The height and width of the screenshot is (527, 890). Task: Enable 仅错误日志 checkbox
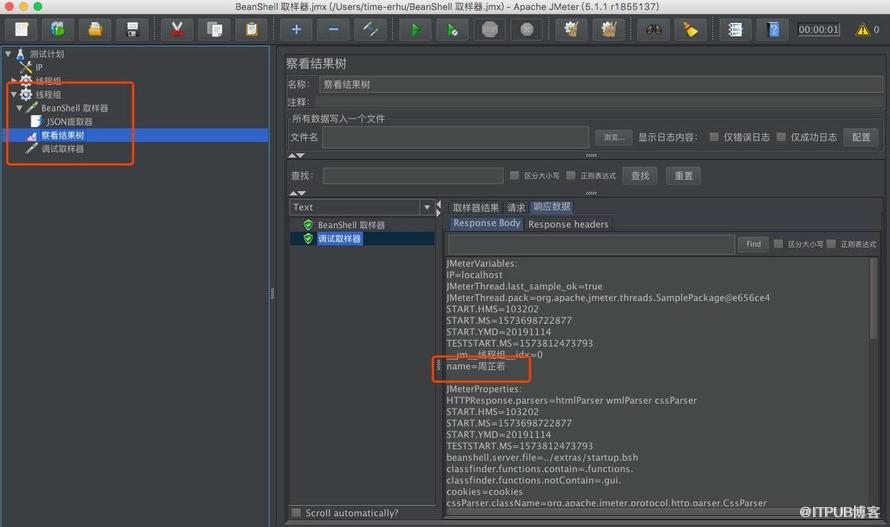714,137
